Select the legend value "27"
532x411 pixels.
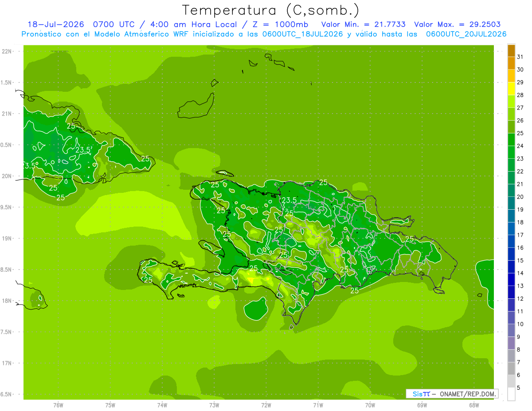coord(520,108)
